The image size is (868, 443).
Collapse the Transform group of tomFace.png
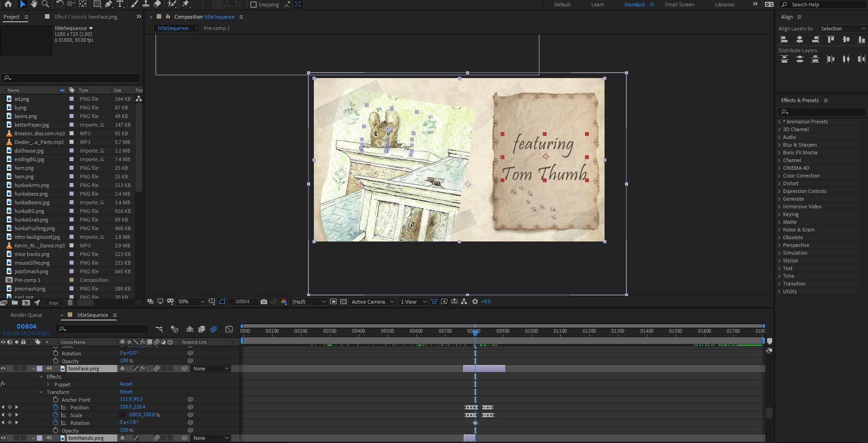(41, 392)
